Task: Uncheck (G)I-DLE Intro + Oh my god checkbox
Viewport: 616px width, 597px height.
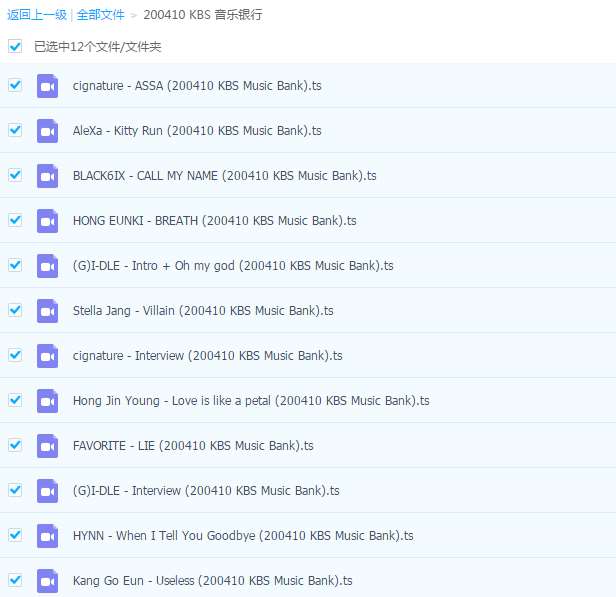Action: tap(15, 265)
